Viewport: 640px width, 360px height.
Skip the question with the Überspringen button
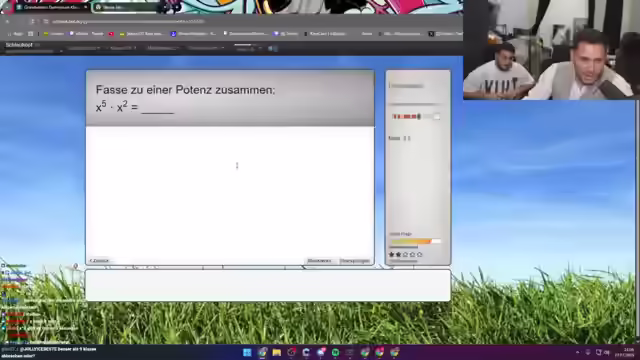355,261
